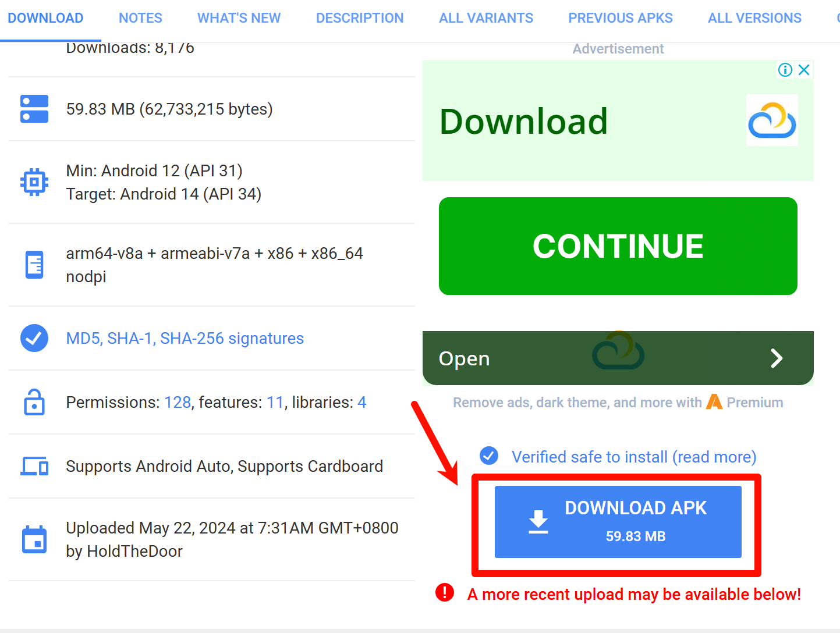Image resolution: width=840 pixels, height=633 pixels.
Task: Click the red warning exclamation icon
Action: (x=445, y=593)
